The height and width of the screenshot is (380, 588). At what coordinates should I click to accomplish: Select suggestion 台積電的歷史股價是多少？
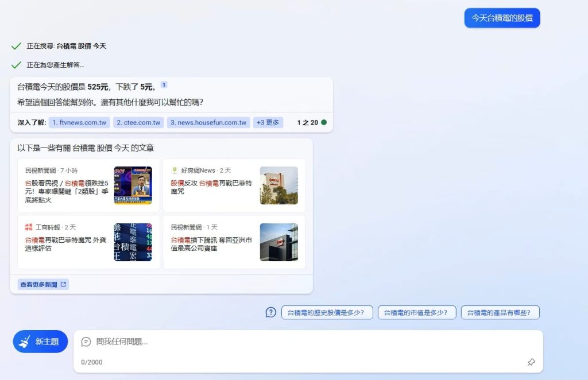[327, 312]
